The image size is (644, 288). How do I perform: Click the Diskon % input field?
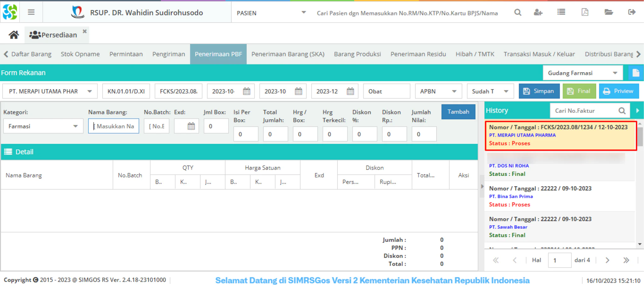[365, 134]
